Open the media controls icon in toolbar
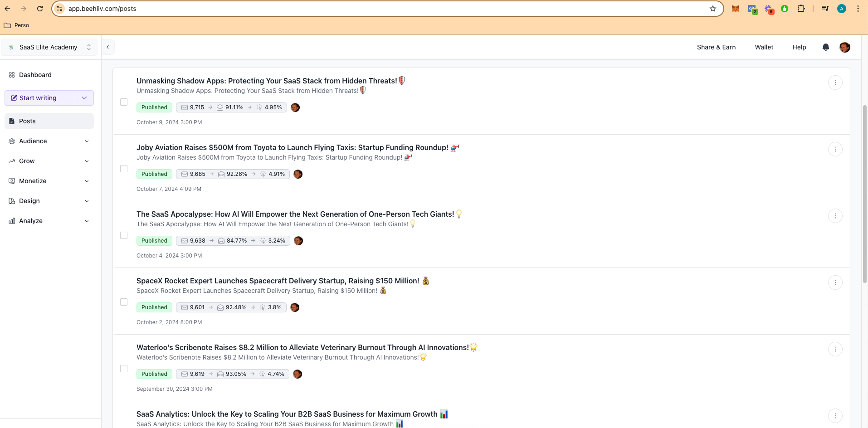Screen dimensions: 868x428 pos(825,9)
